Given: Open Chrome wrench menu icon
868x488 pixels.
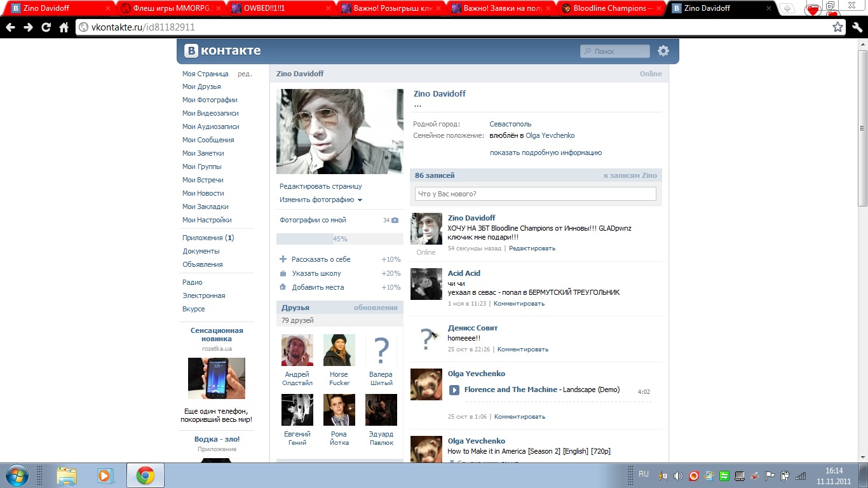Looking at the screenshot, I should pyautogui.click(x=857, y=27).
